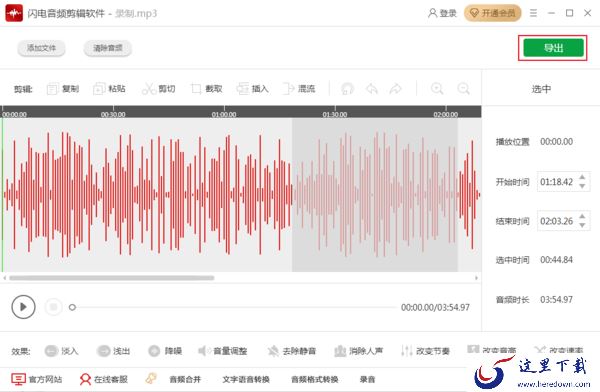The width and height of the screenshot is (600, 392).
Task: Click the 02:00.00 timeline ruler mark
Action: click(446, 114)
